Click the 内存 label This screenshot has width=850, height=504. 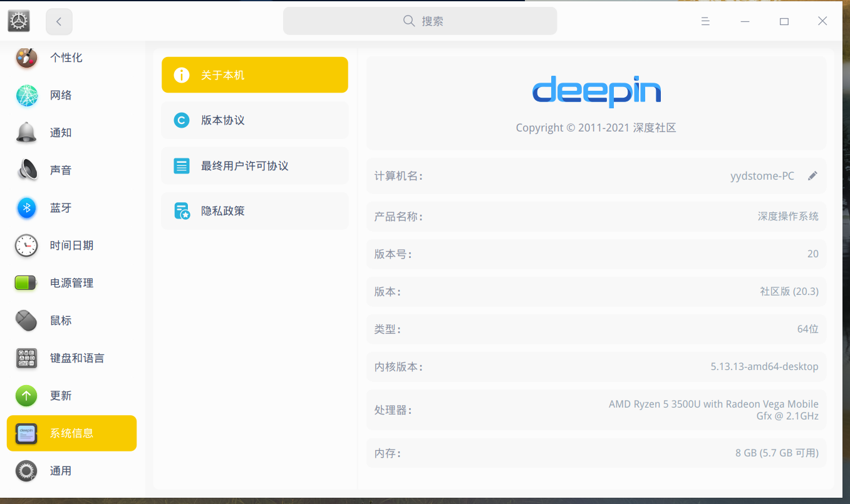[x=387, y=453]
